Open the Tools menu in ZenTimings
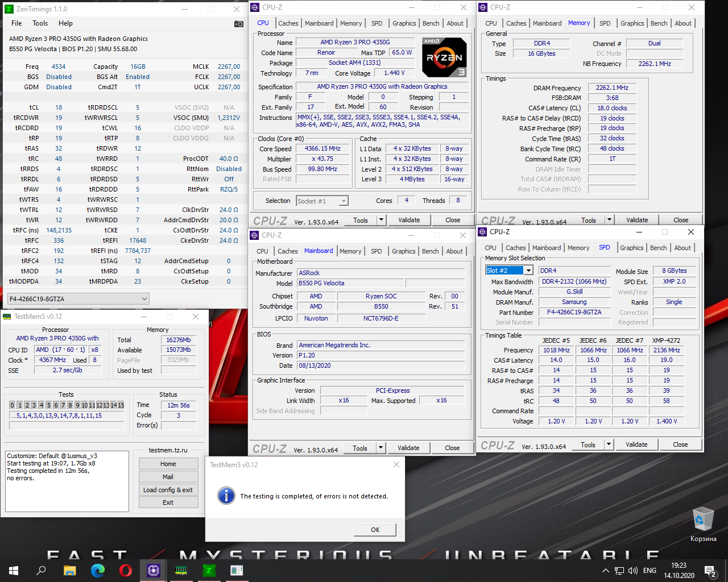This screenshot has height=582, width=728. pos(40,23)
